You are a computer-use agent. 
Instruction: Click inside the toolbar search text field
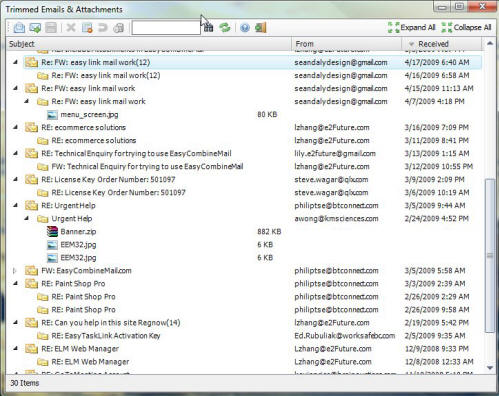(166, 28)
